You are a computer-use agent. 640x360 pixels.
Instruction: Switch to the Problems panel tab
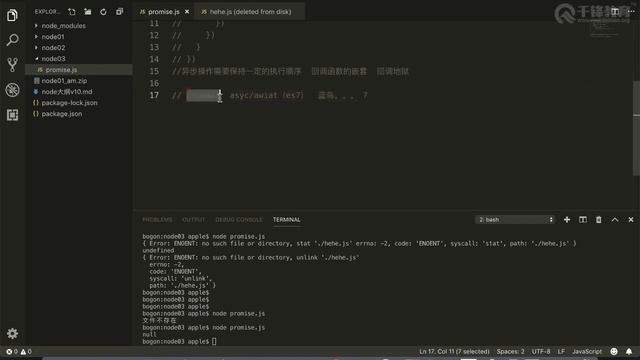[157, 220]
